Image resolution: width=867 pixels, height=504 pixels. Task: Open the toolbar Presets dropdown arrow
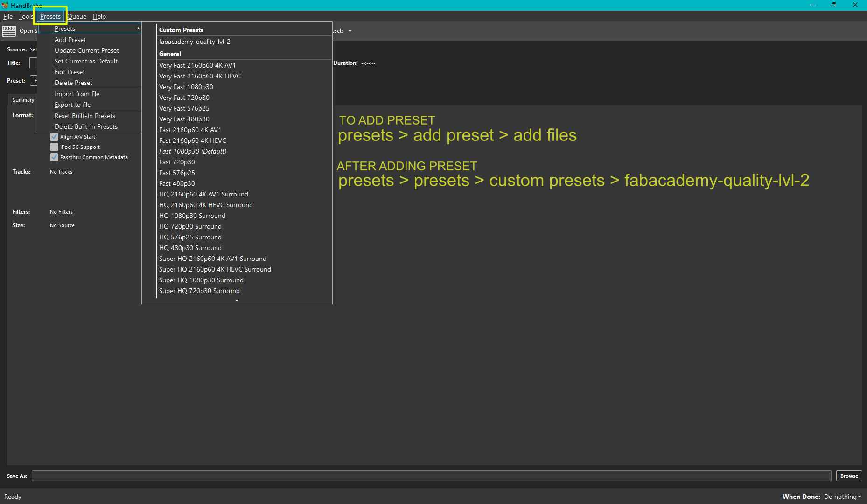tap(350, 31)
